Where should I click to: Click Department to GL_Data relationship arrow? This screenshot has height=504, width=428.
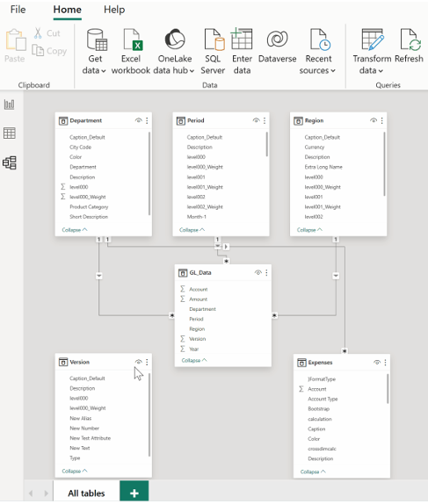click(x=99, y=276)
